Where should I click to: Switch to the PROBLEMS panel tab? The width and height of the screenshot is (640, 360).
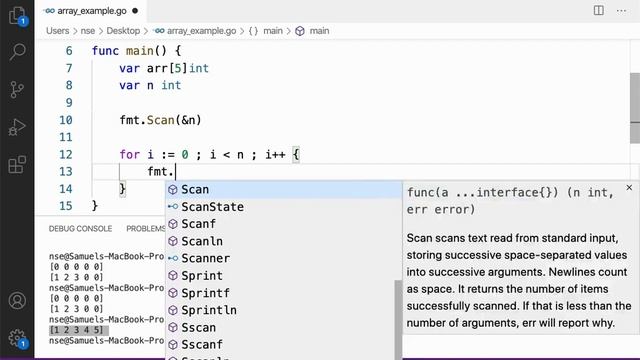point(146,229)
